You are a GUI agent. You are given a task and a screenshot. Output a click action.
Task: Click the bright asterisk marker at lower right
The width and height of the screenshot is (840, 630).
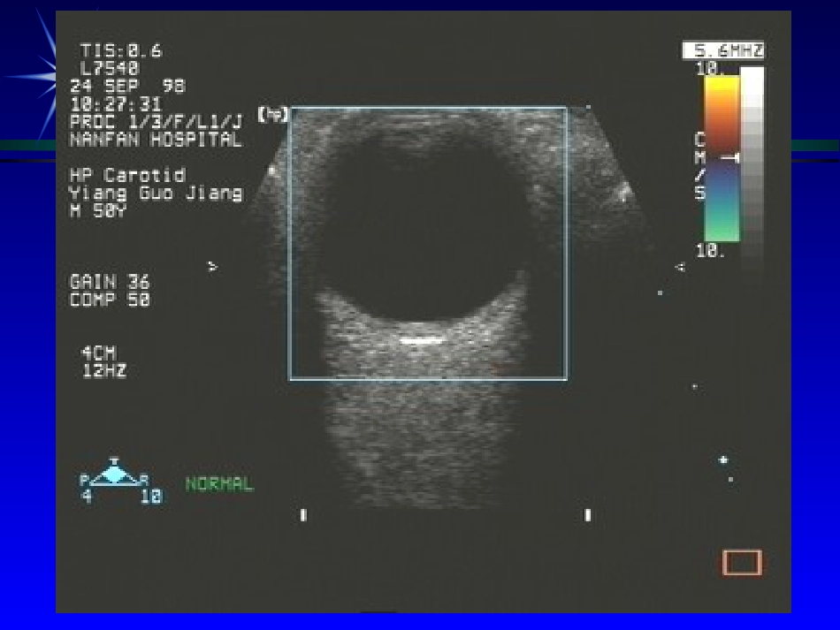(723, 459)
